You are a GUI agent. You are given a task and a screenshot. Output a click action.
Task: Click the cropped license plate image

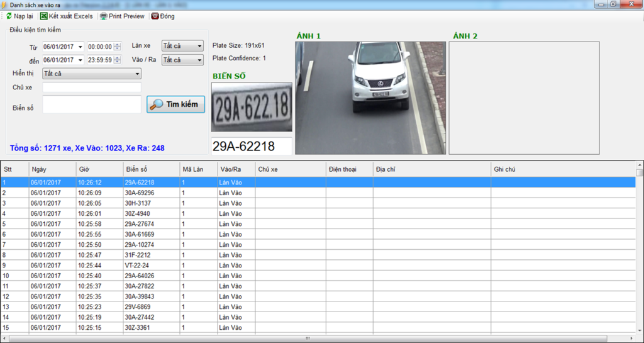pyautogui.click(x=252, y=108)
